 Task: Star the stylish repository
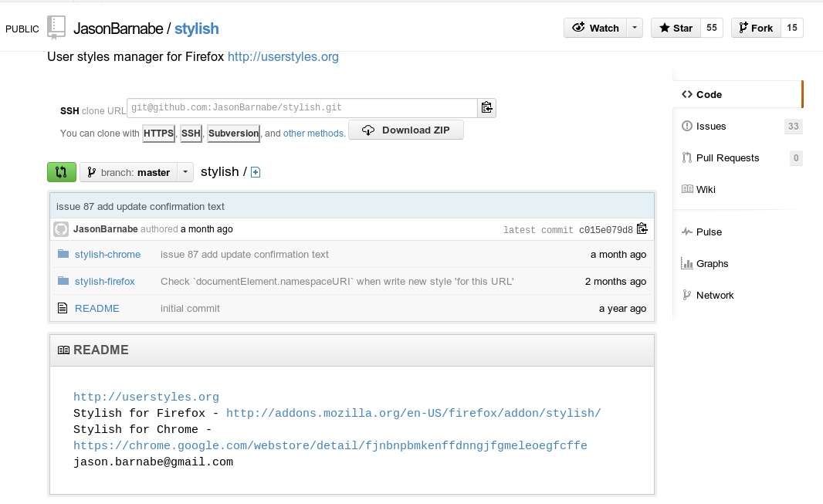(x=676, y=28)
